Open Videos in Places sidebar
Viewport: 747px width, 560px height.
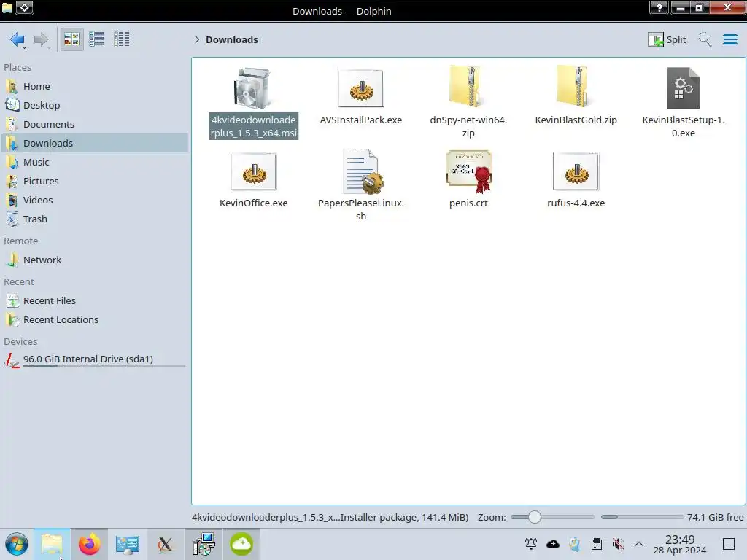(x=94, y=201)
